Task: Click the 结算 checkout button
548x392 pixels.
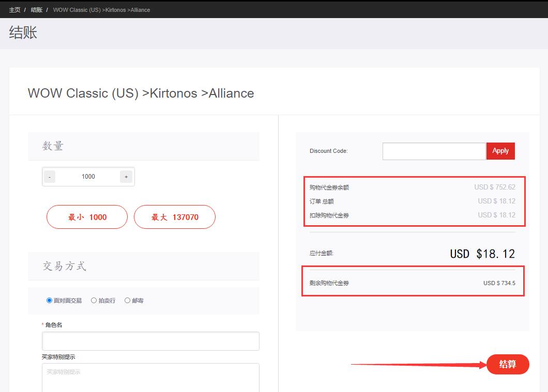Action: (508, 364)
